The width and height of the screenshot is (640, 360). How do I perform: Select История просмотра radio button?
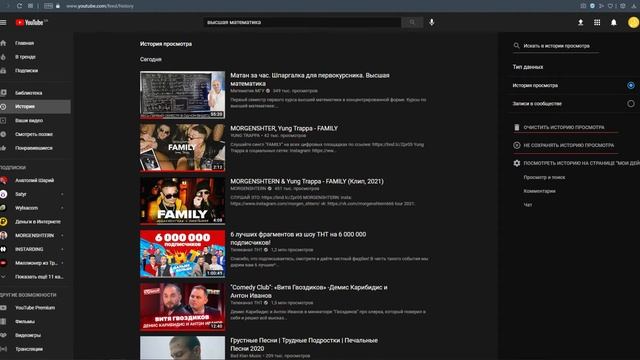coord(631,85)
